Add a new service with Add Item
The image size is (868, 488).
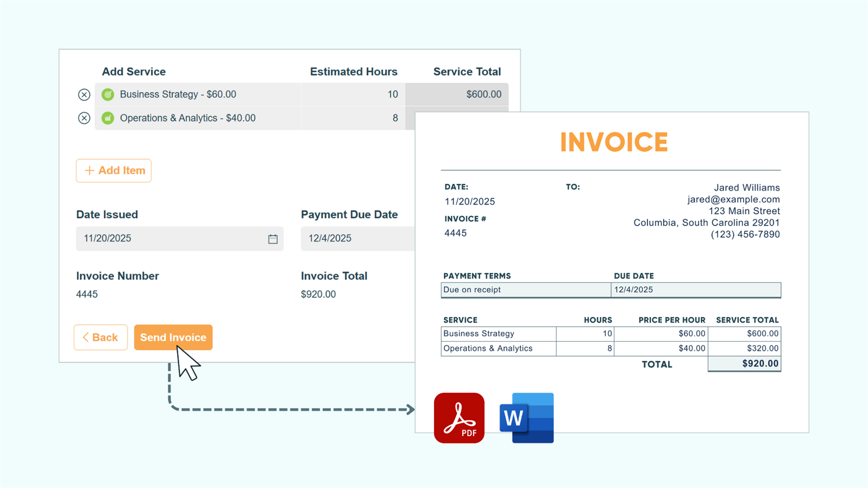pyautogui.click(x=113, y=170)
